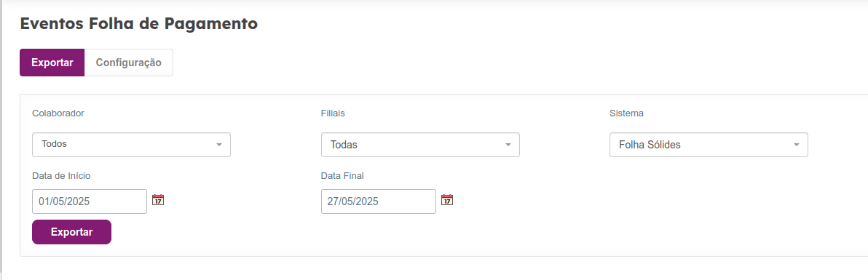Screen dimensions: 868x280
Task: Focus the Data Final field with 27/05/2025
Action: pos(379,201)
